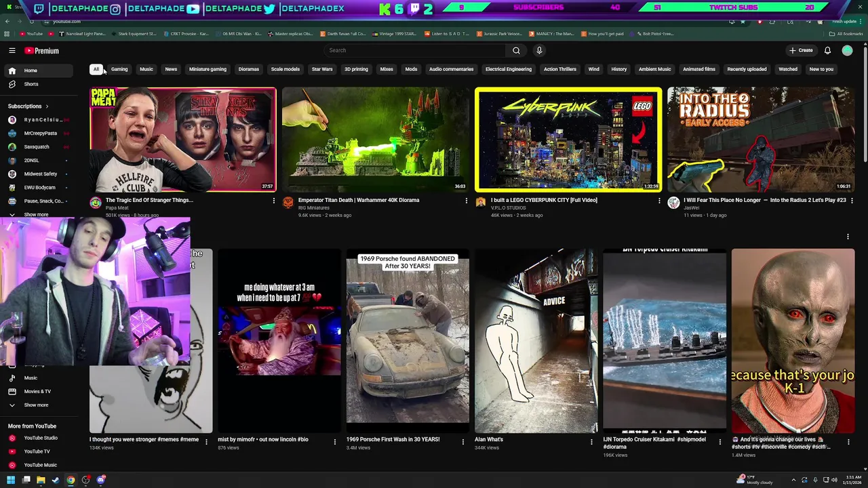This screenshot has width=868, height=488.
Task: Open weather widget showing Mostly cloudy
Action: 755,480
